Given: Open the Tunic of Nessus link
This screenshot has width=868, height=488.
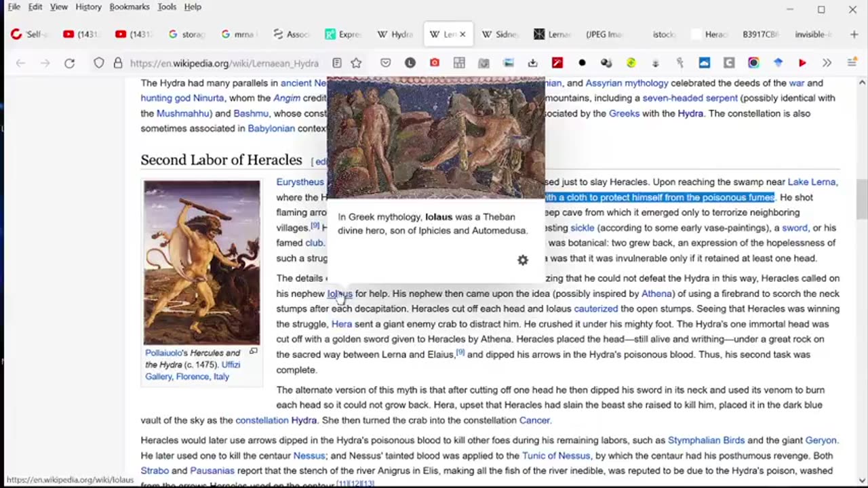Looking at the screenshot, I should 555,455.
